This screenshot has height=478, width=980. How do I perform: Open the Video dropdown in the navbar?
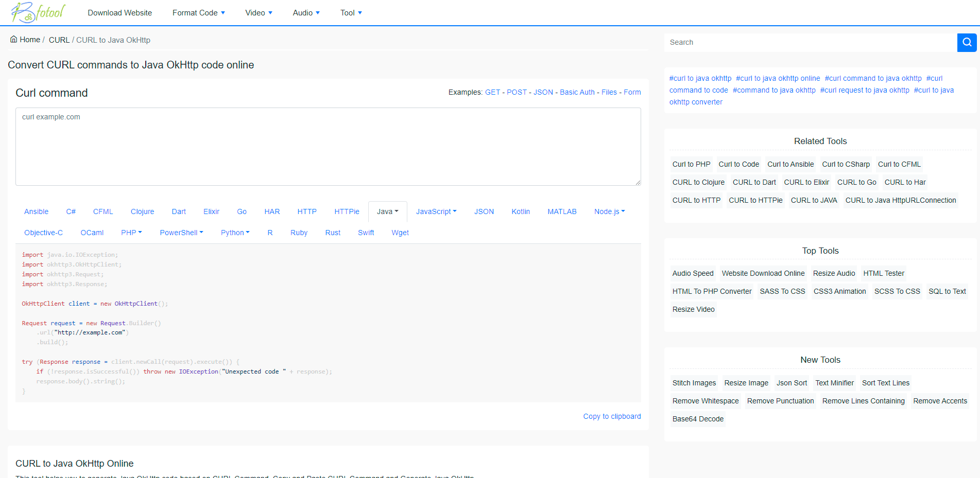click(259, 12)
